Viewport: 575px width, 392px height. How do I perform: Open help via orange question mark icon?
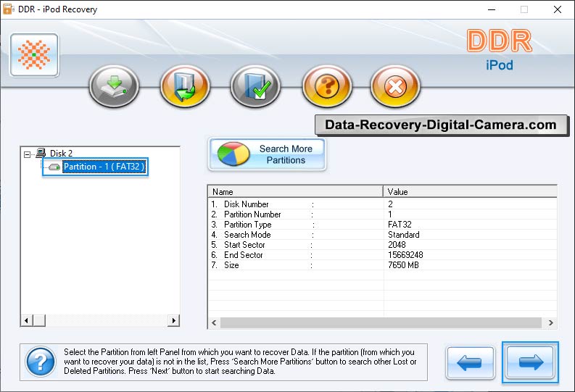pyautogui.click(x=327, y=86)
